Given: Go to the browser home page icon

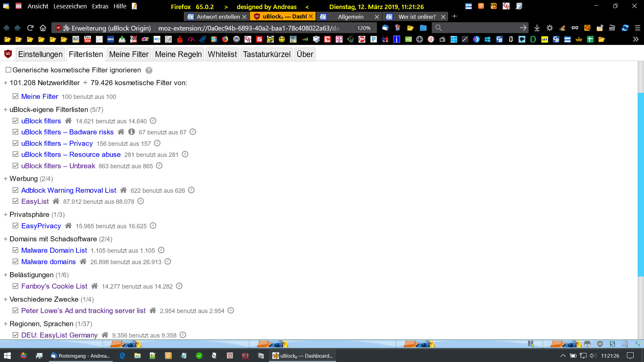Looking at the screenshot, I should pos(43,28).
